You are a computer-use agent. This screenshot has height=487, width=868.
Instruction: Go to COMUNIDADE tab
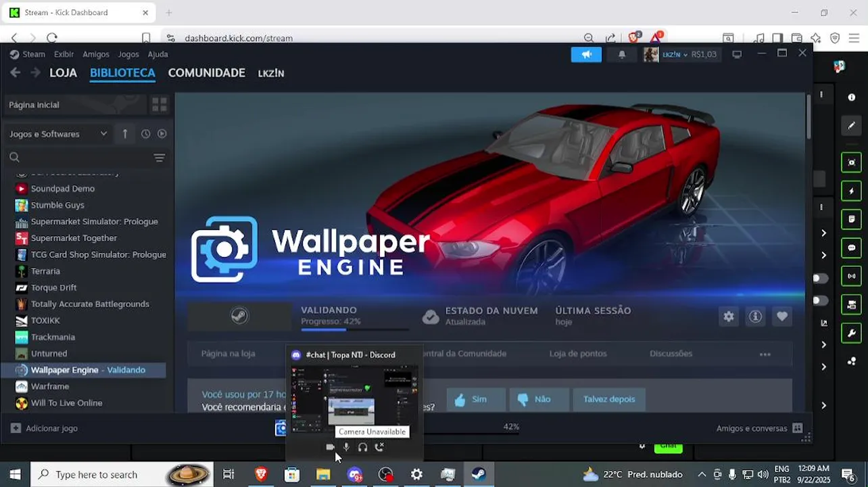tap(206, 73)
